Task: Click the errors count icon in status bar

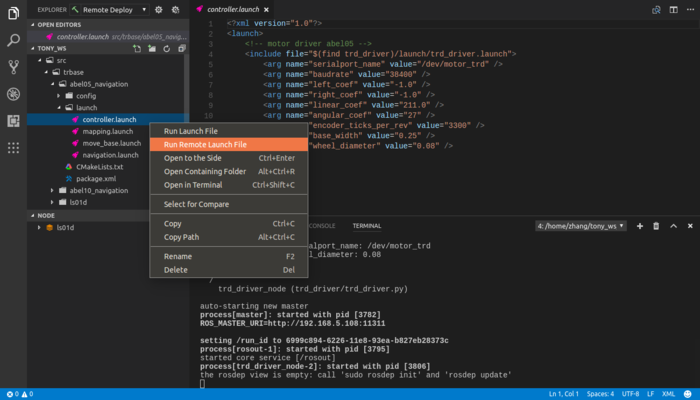Action: click(12, 394)
